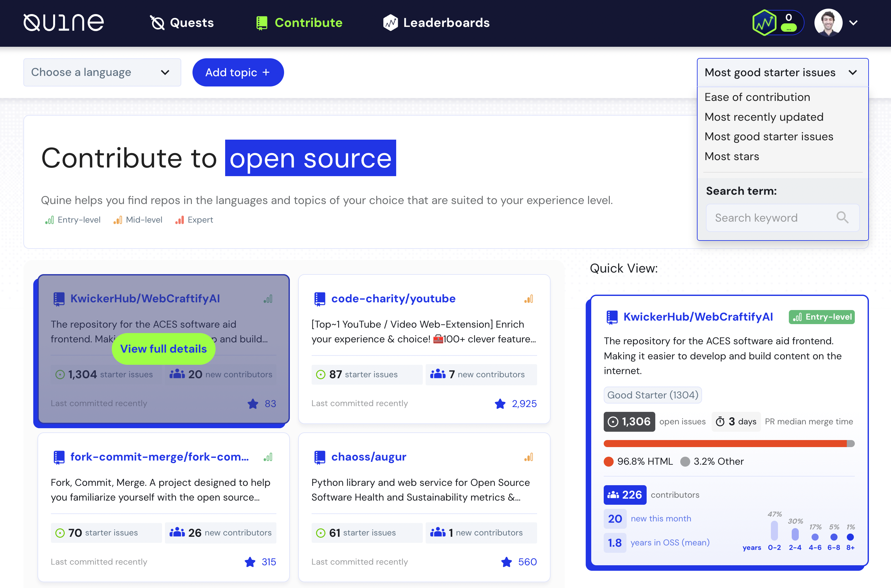Viewport: 891px width, 588px height.
Task: Open the user avatar profile picture
Action: click(x=828, y=23)
